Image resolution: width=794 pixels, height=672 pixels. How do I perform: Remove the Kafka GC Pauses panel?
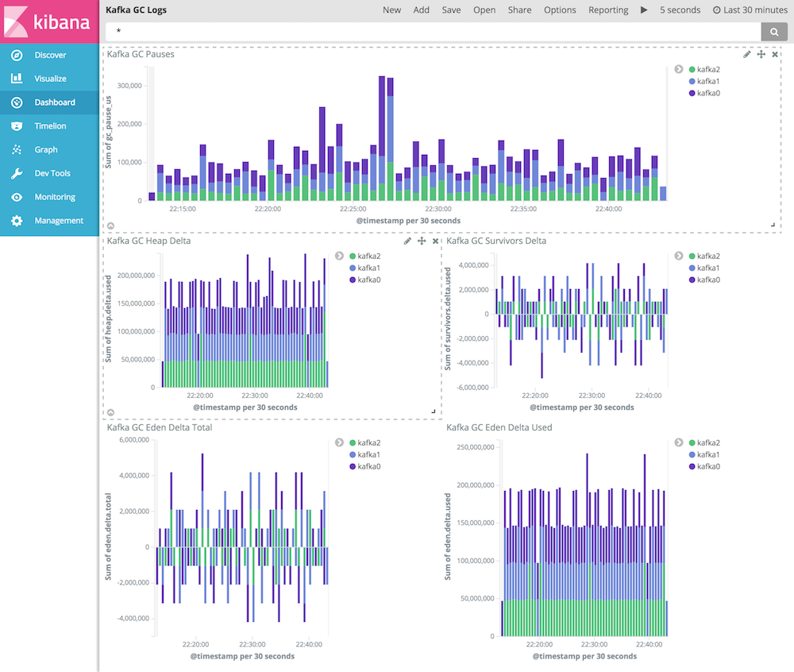click(775, 54)
